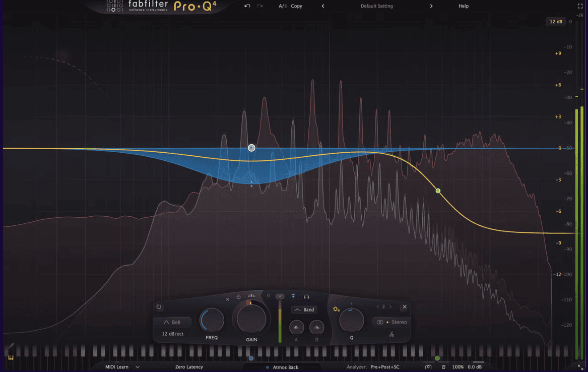Delete the band with X button
This screenshot has height=372, width=588.
(x=405, y=307)
